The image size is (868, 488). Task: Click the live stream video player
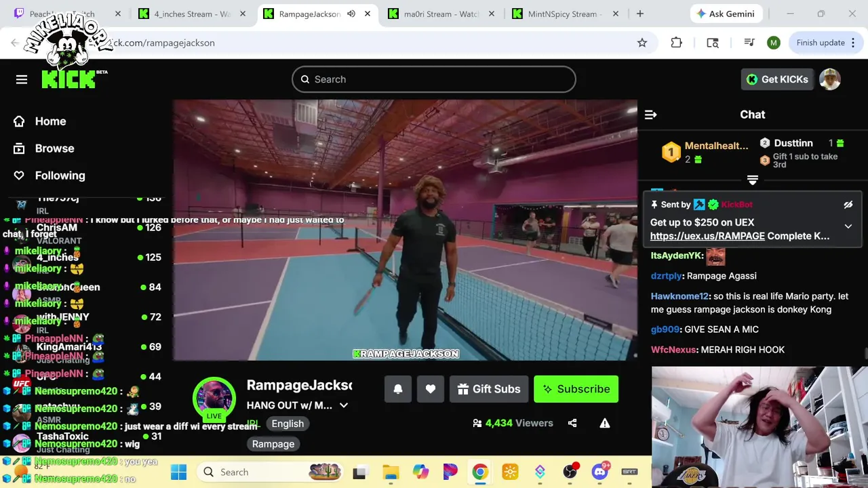pos(406,230)
